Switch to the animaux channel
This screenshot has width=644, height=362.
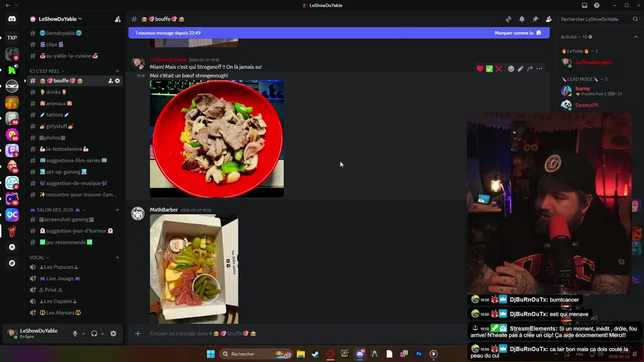75,104
